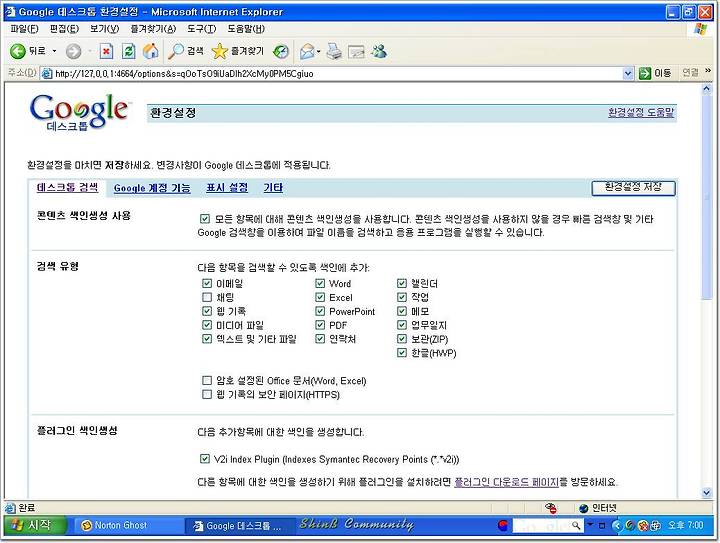
Task: Open the 환경설정 도움말 link
Action: click(x=641, y=112)
